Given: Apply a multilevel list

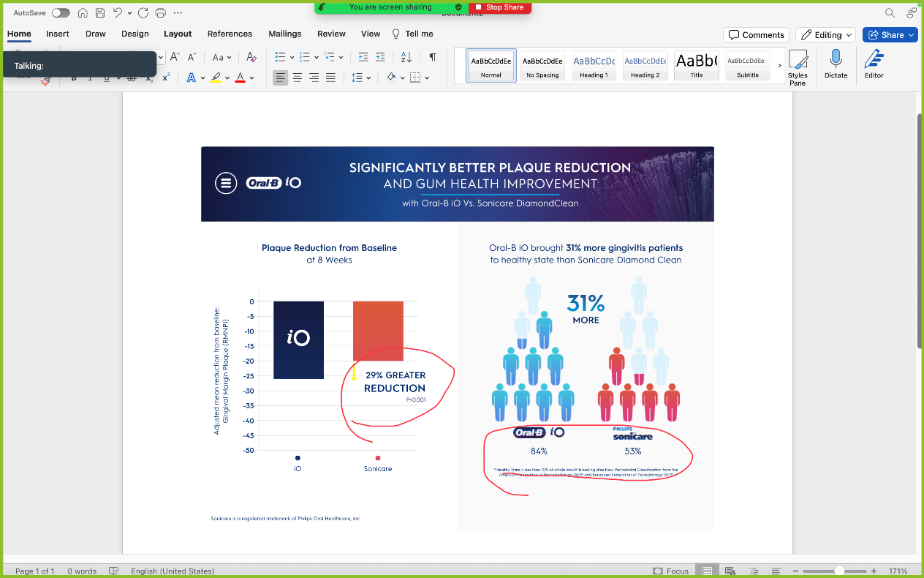Looking at the screenshot, I should pyautogui.click(x=330, y=57).
